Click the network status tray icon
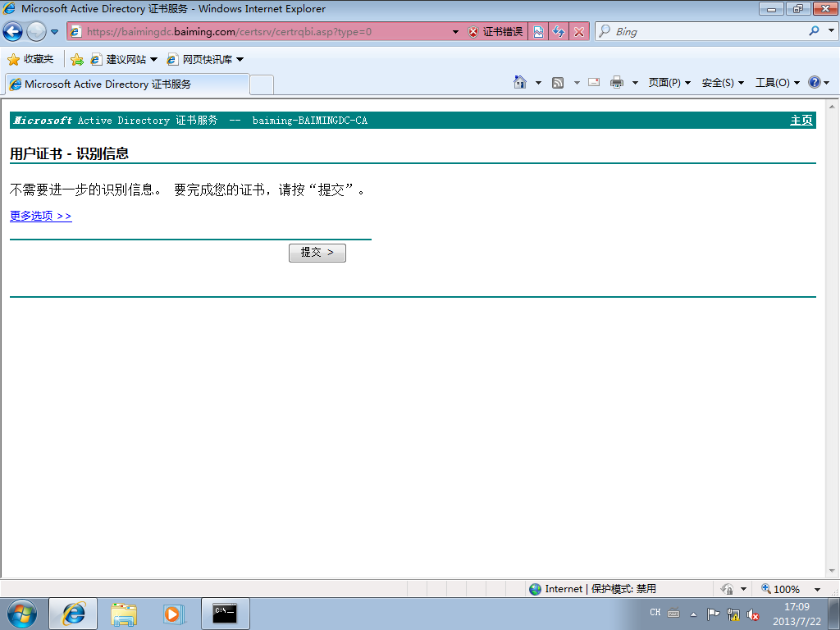840x630 pixels. coord(733,614)
